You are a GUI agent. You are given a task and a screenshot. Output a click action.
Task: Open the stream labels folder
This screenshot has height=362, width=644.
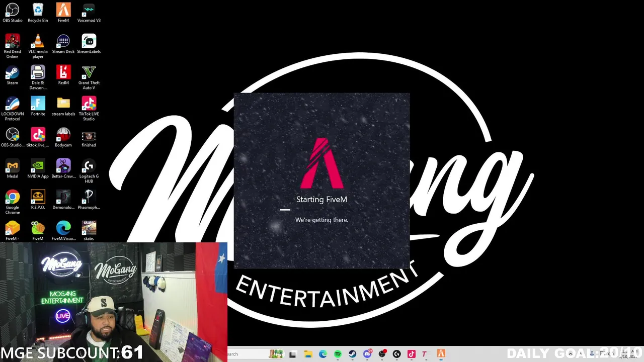pyautogui.click(x=63, y=107)
